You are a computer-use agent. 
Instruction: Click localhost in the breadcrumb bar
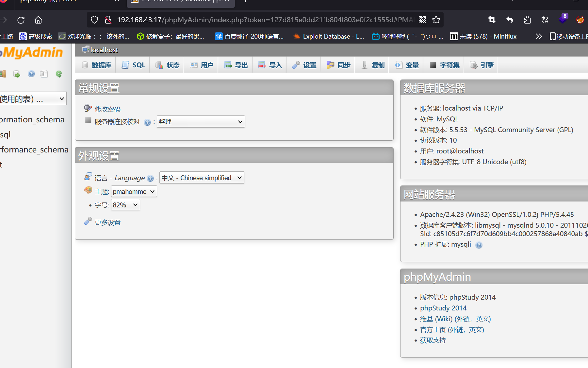104,50
